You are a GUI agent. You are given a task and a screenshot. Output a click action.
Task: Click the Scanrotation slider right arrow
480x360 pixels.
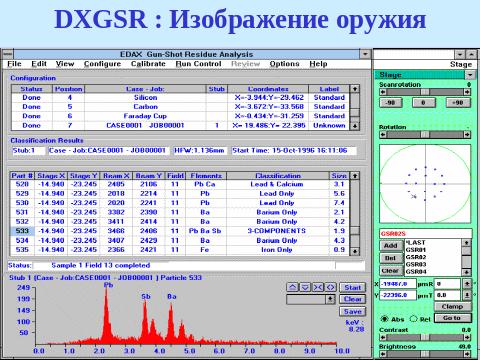[467, 92]
